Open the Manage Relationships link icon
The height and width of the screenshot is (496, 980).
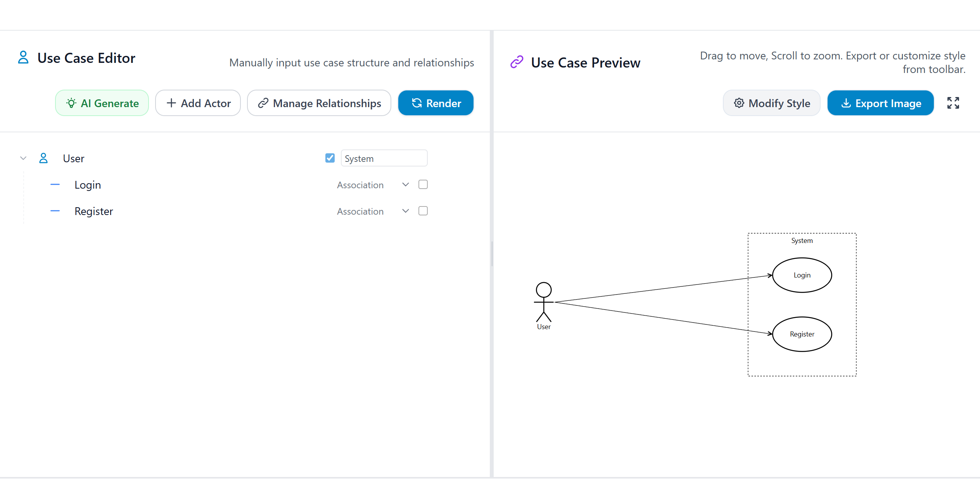coord(263,103)
